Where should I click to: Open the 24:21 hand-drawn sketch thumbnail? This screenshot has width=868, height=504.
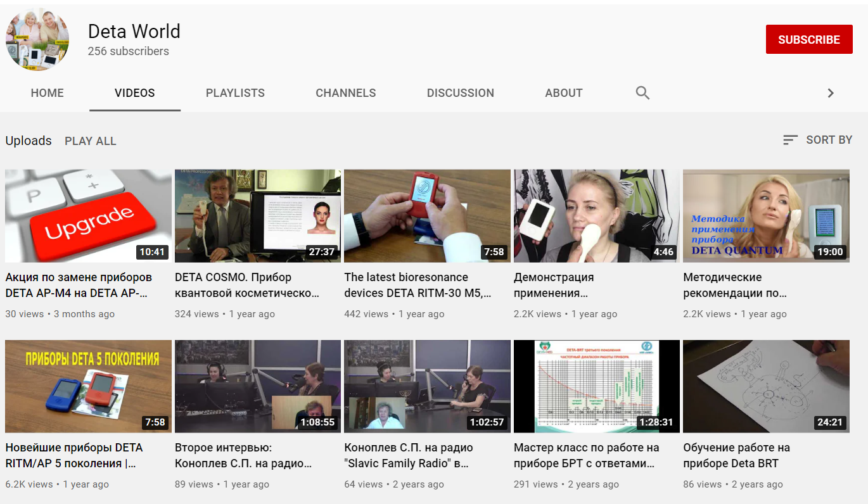(x=766, y=387)
